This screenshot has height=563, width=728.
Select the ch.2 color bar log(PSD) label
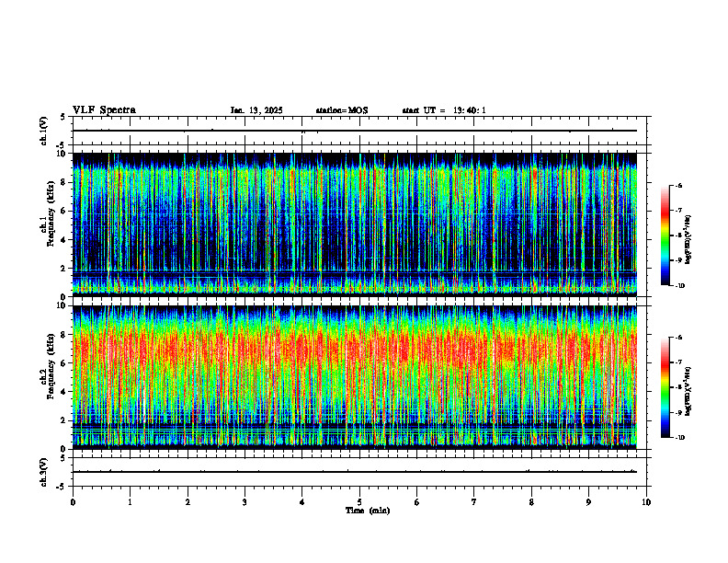[x=688, y=392]
